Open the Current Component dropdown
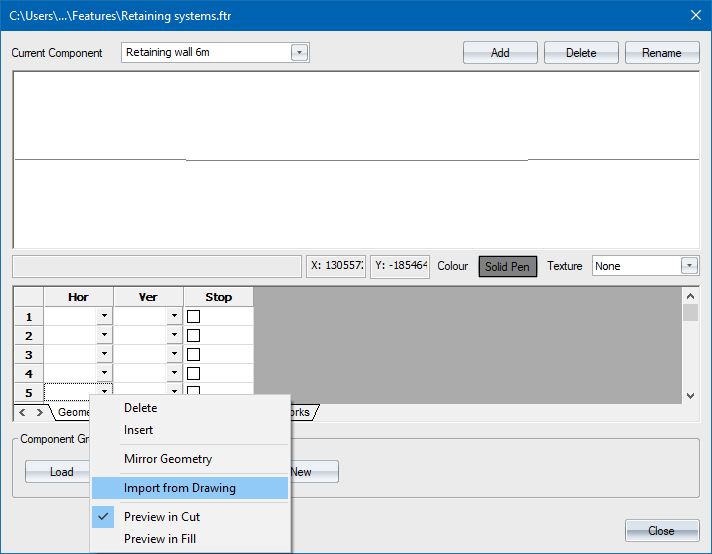 point(299,53)
